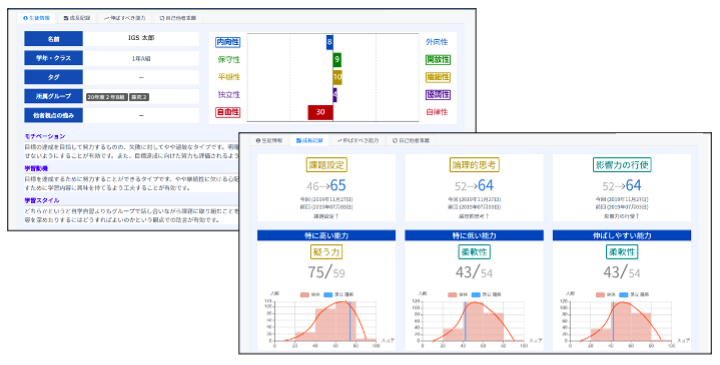Click the 特に高い能力 header bar
Screen dimensions: 720x365
(x=326, y=236)
